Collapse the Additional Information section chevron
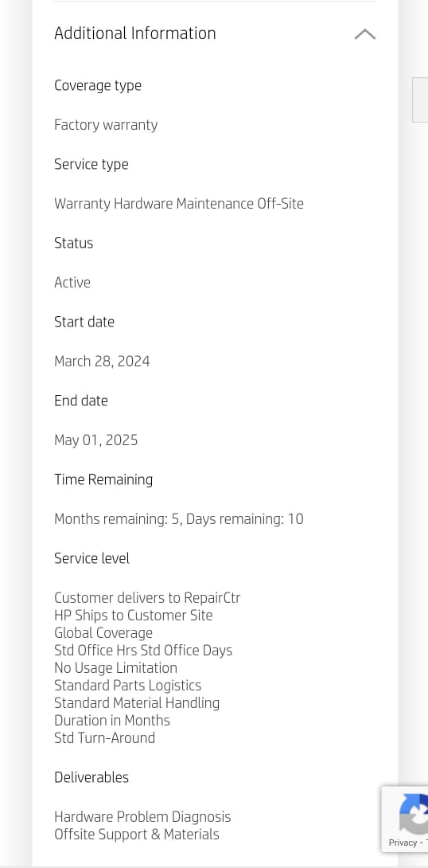The height and width of the screenshot is (868, 428). click(x=364, y=34)
